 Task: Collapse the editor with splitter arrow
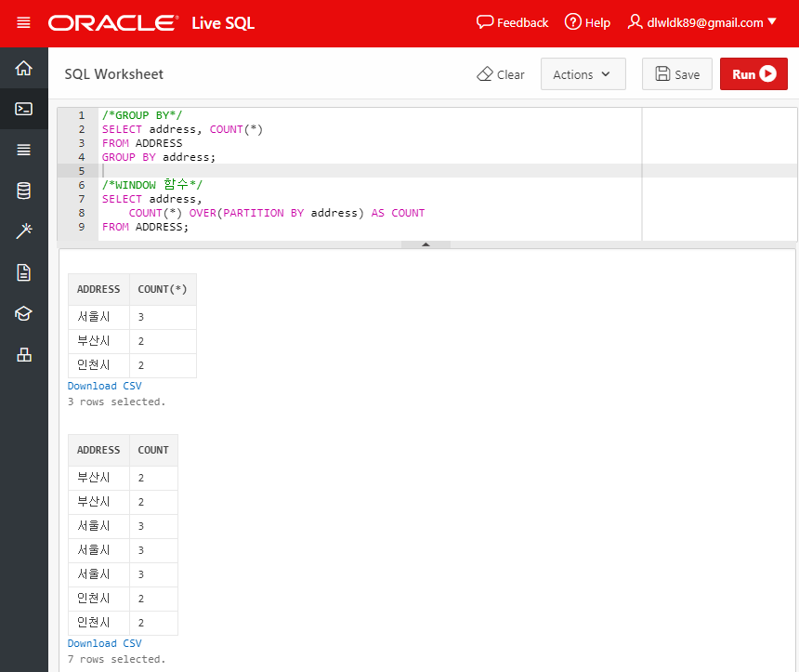[x=426, y=244]
